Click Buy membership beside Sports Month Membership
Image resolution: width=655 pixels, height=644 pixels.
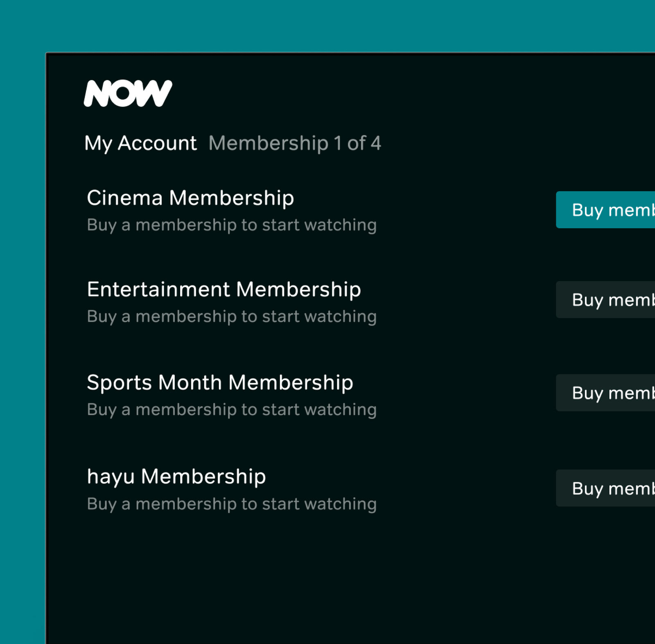605,393
